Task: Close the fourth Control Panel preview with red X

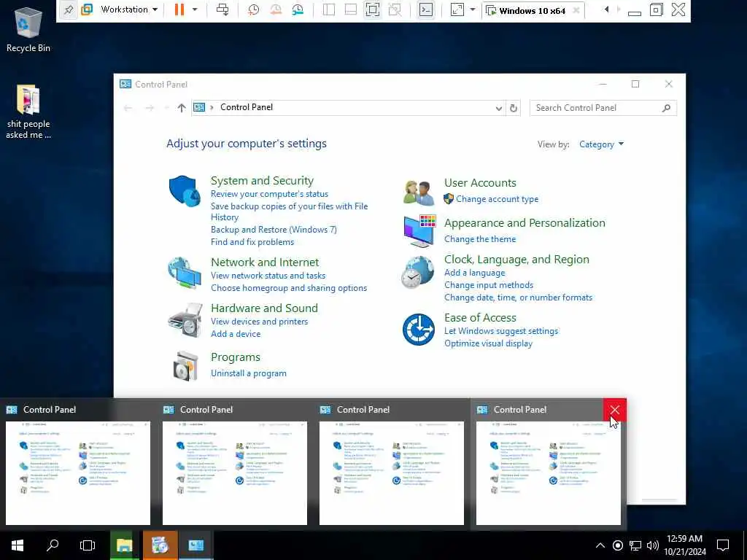Action: tap(614, 410)
